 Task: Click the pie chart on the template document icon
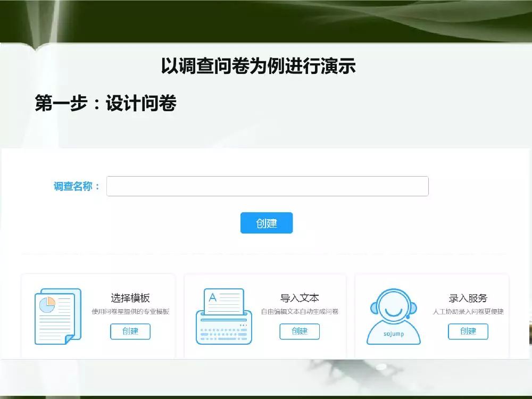click(x=48, y=304)
